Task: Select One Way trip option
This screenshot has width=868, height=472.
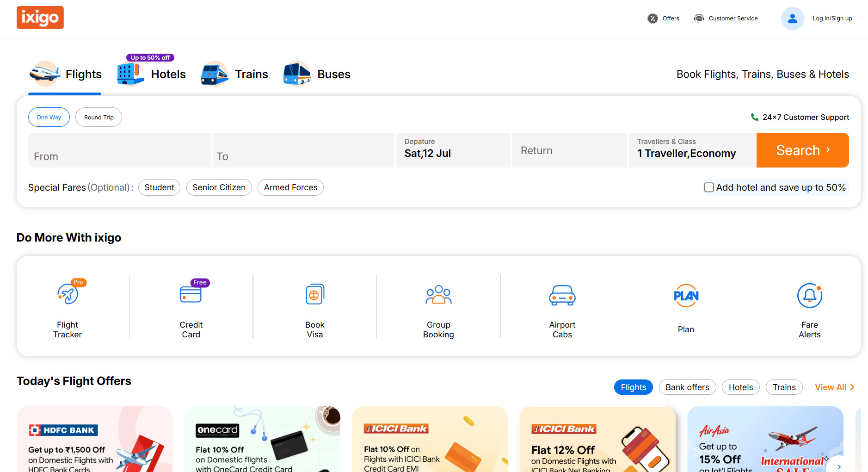Action: [49, 117]
